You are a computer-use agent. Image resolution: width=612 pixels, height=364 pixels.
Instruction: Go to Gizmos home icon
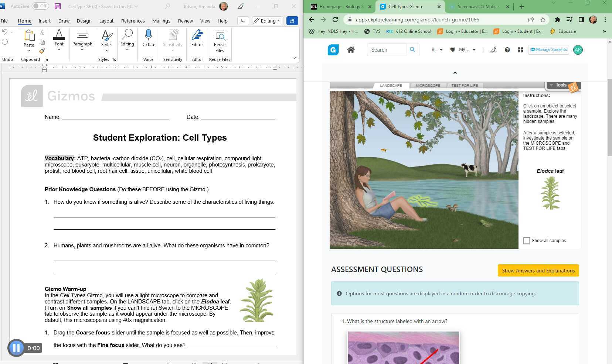pos(351,50)
